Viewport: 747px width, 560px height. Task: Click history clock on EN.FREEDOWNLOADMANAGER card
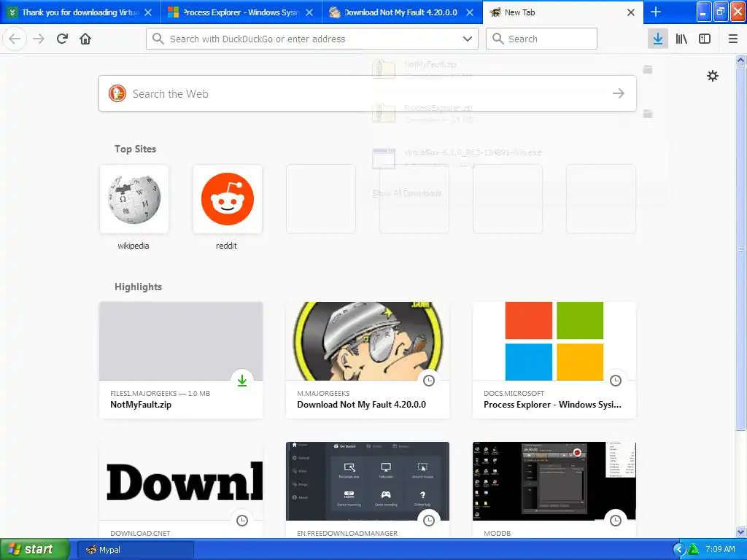429,521
